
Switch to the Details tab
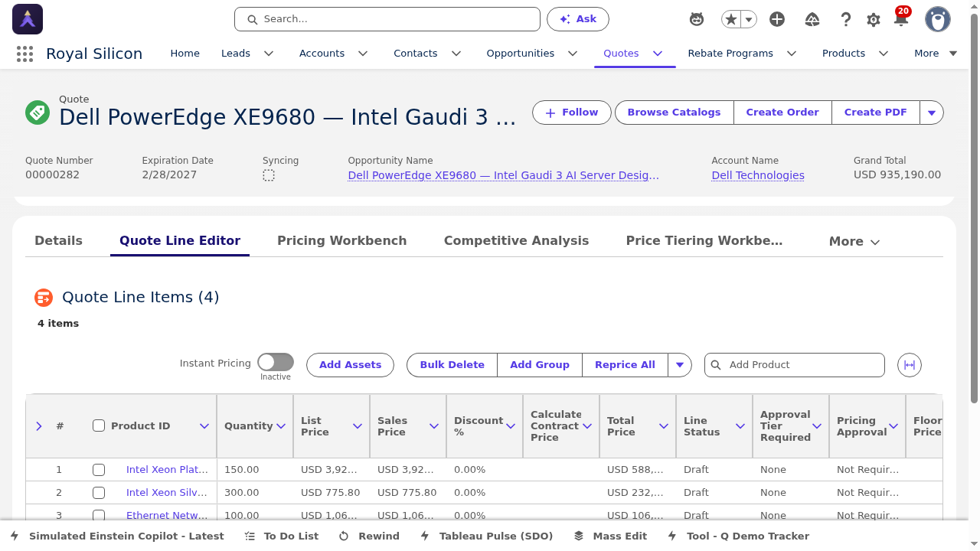coord(58,241)
